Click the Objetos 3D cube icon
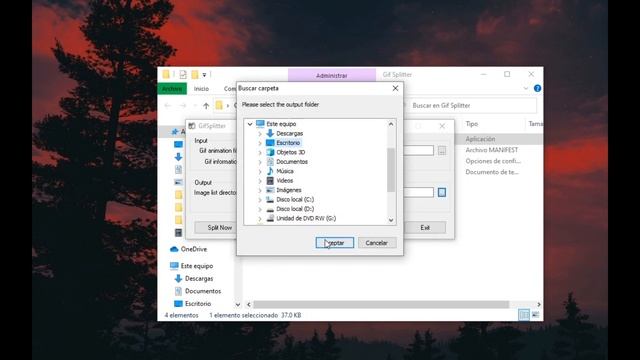Viewport: 640px width, 360px height. pyautogui.click(x=270, y=152)
